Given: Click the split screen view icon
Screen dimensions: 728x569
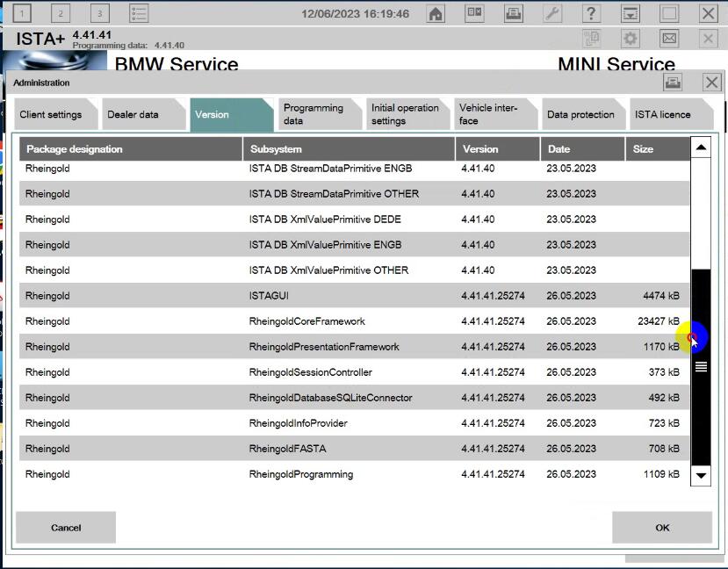Looking at the screenshot, I should [x=474, y=13].
